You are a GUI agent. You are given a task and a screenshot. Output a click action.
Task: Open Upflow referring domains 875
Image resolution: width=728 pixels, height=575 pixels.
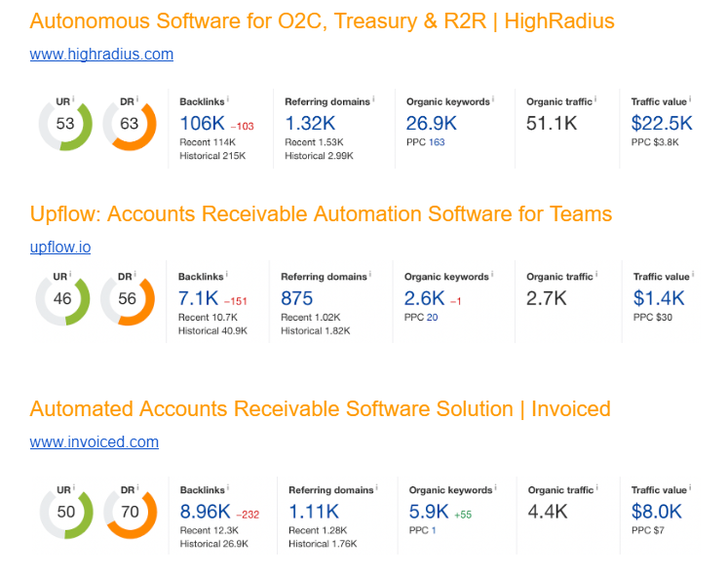296,298
